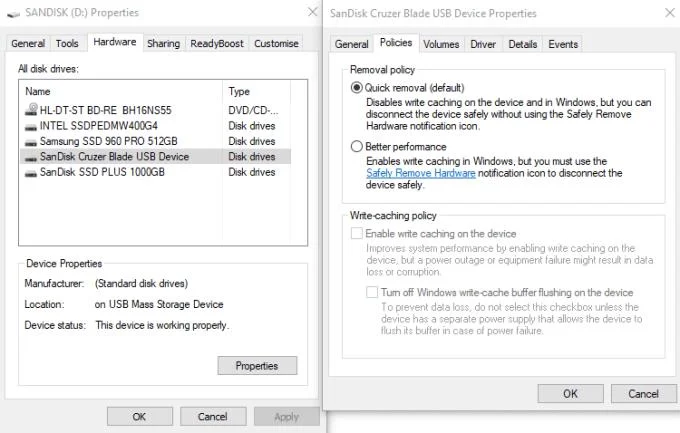Switch to the Tools tab
The height and width of the screenshot is (433, 680).
67,43
